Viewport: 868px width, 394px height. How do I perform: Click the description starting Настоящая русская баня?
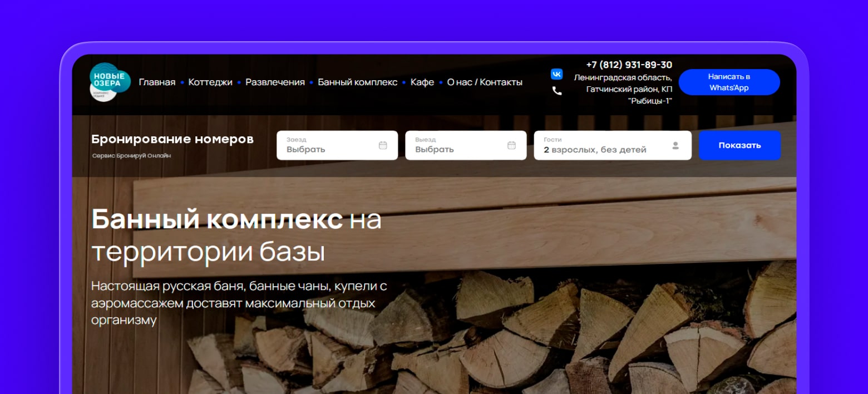point(239,303)
